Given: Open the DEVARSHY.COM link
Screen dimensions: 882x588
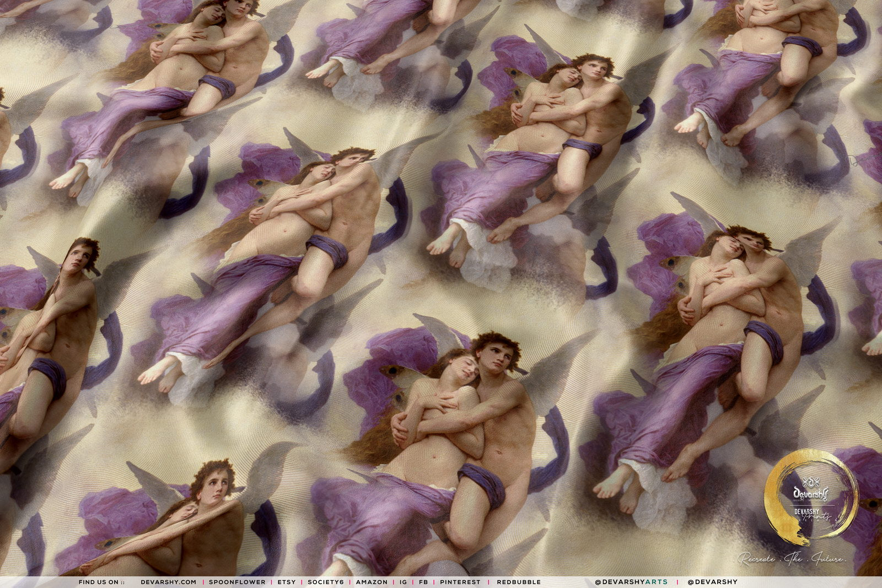Looking at the screenshot, I should [168, 582].
